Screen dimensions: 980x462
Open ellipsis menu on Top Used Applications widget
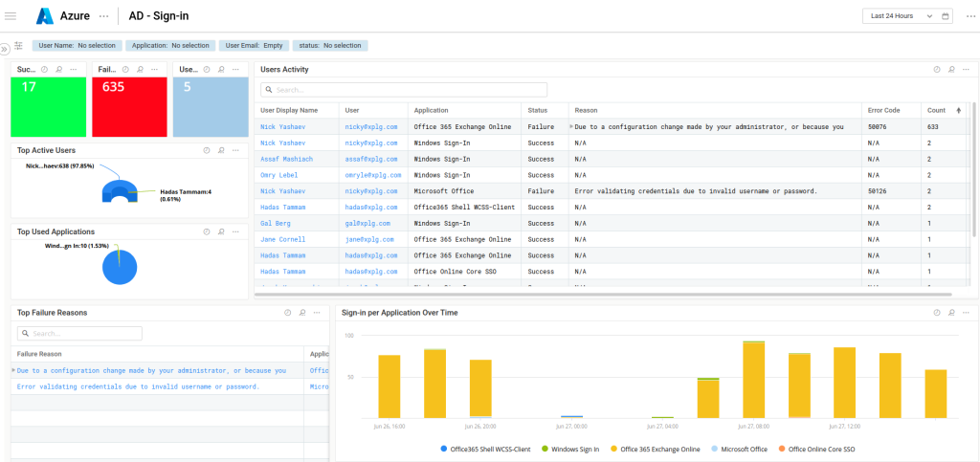[x=235, y=231]
